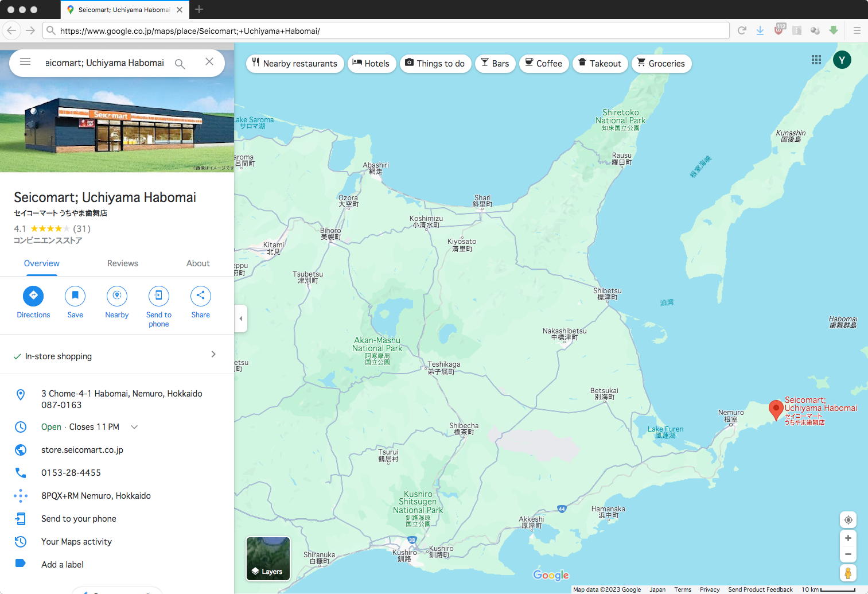Collapse the side panel arrow
This screenshot has width=868, height=594.
[241, 319]
